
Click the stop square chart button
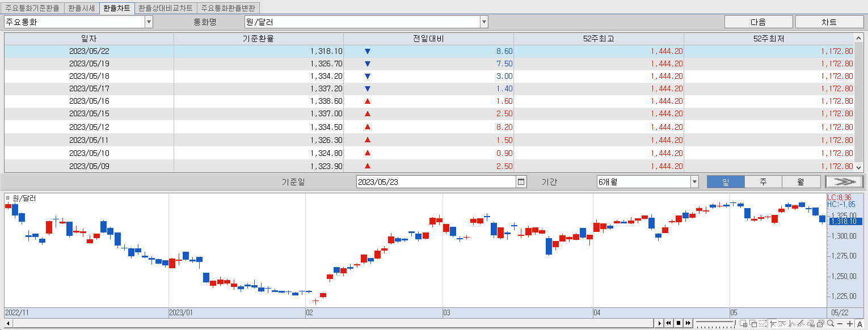coord(679,323)
